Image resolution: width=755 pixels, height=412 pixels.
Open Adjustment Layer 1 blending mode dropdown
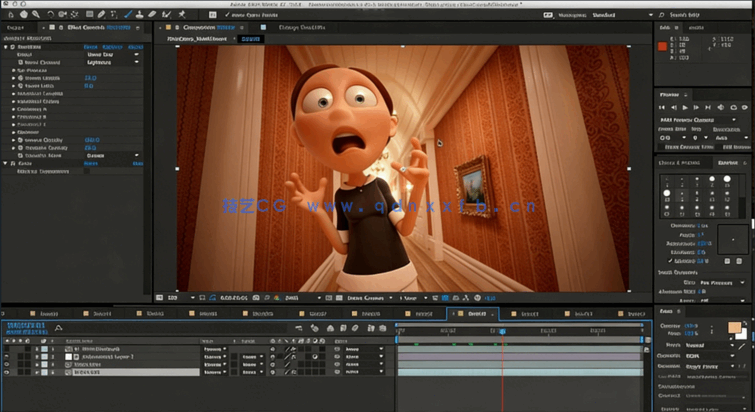[216, 356]
